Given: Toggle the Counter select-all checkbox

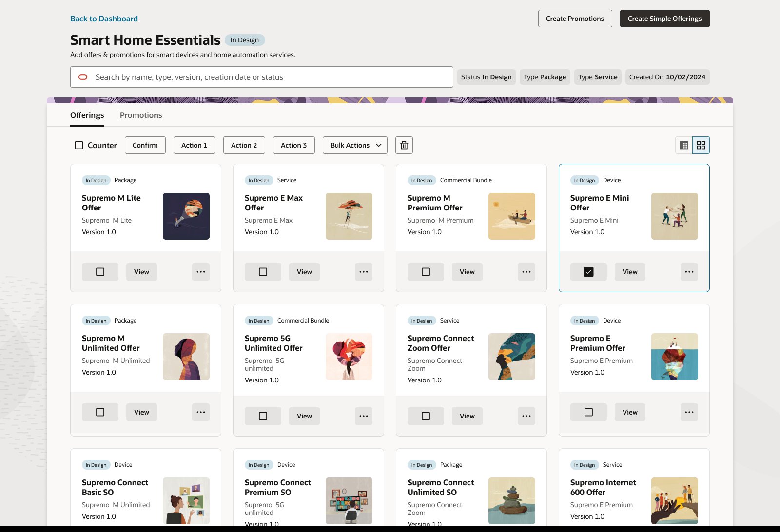Looking at the screenshot, I should [79, 145].
